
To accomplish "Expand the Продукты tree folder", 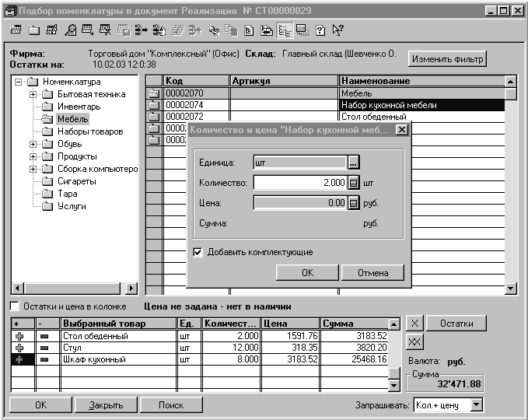I will 33,156.
